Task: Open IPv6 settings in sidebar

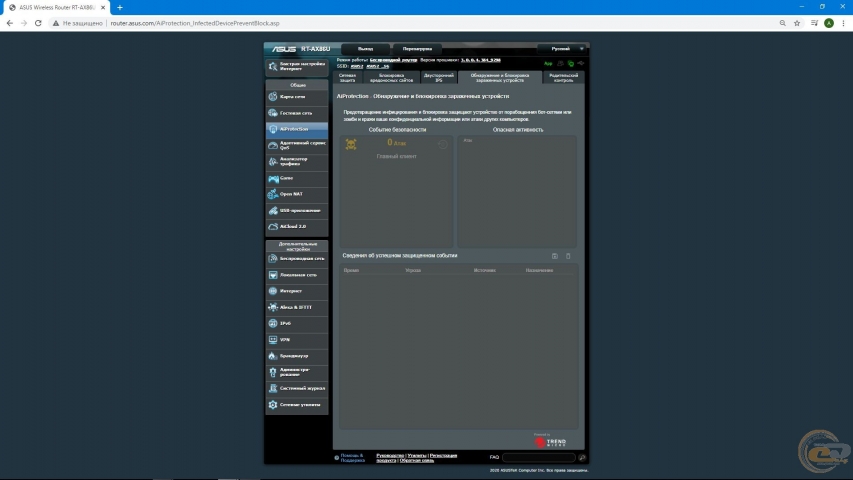Action: 296,323
